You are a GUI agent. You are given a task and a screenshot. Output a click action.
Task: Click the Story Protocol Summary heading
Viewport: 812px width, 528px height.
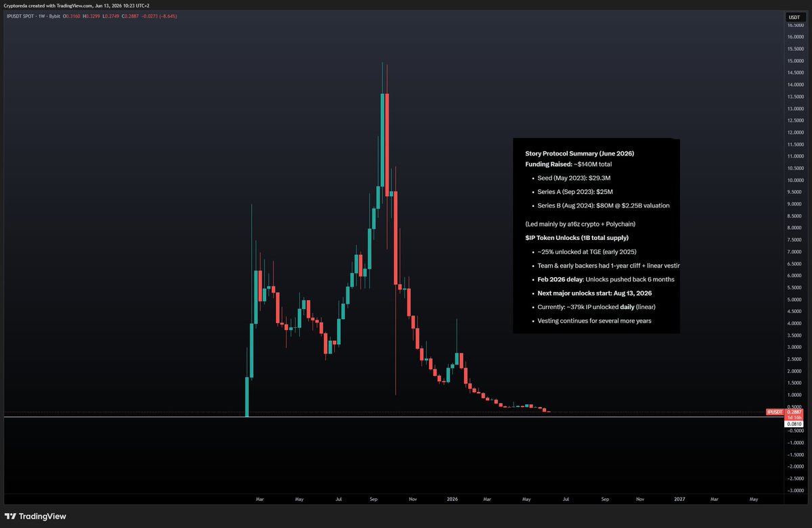pyautogui.click(x=579, y=154)
